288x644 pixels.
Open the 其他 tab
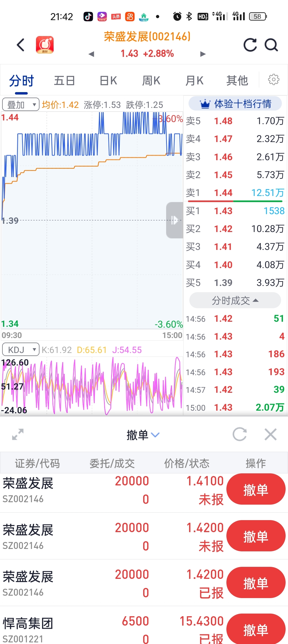click(237, 81)
